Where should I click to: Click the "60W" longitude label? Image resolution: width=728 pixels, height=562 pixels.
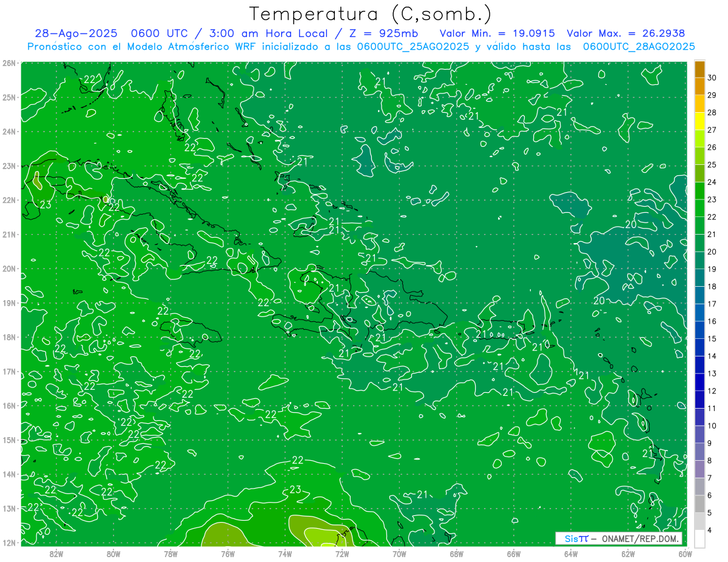685,553
